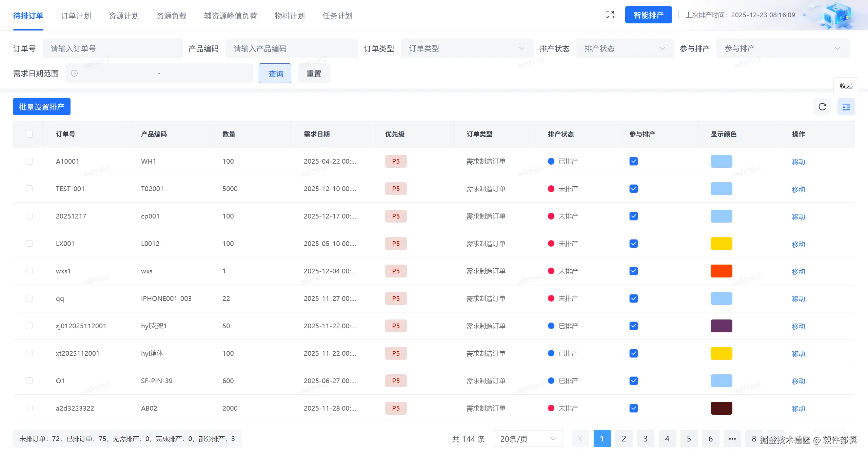
Task: Click the clock icon in date range
Action: click(x=74, y=73)
